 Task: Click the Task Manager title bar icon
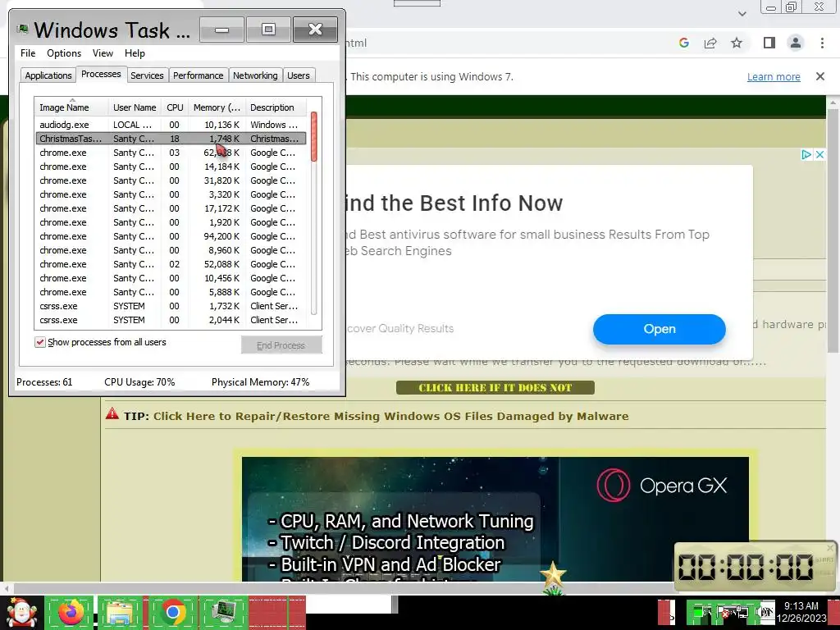coord(22,30)
